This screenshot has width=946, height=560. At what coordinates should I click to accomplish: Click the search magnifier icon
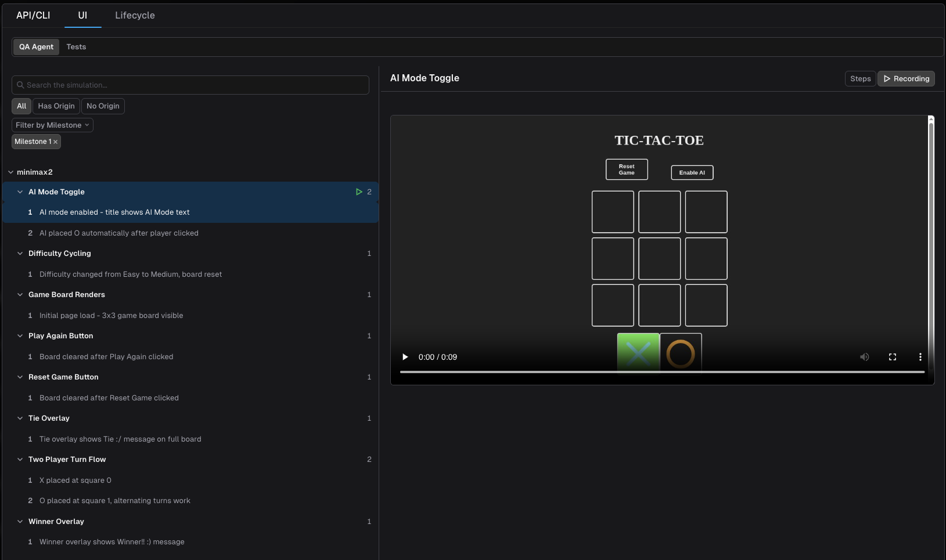pos(20,85)
